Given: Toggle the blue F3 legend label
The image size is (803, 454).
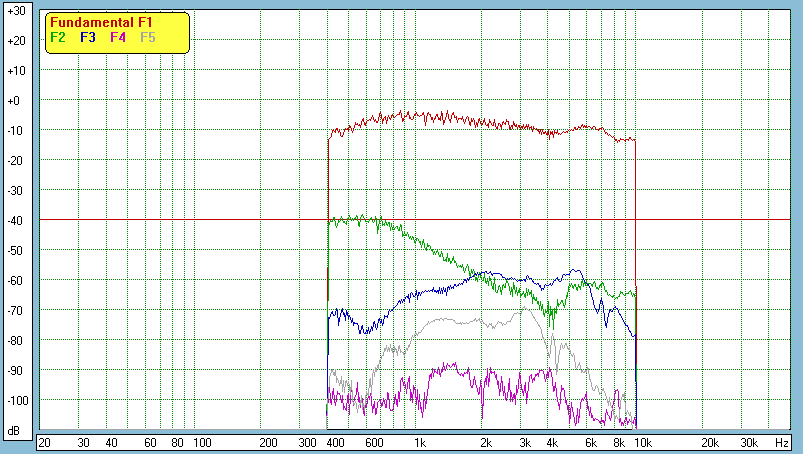Looking at the screenshot, I should coord(88,37).
